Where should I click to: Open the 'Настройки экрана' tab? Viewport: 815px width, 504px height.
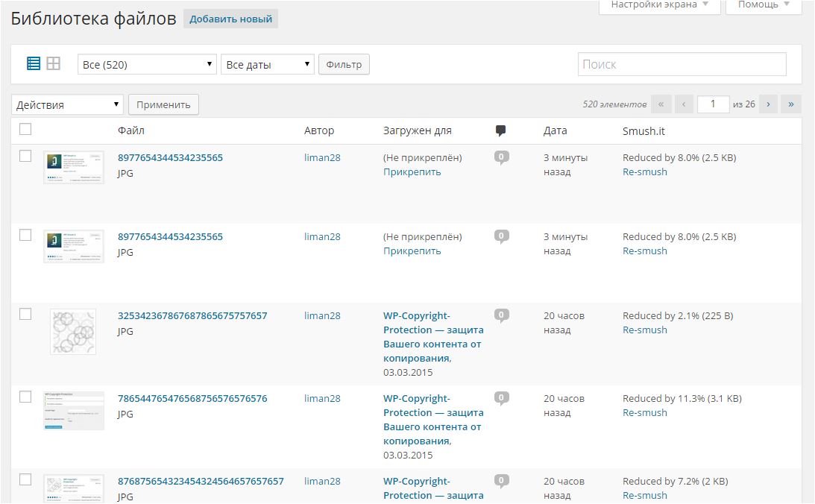pyautogui.click(x=660, y=5)
